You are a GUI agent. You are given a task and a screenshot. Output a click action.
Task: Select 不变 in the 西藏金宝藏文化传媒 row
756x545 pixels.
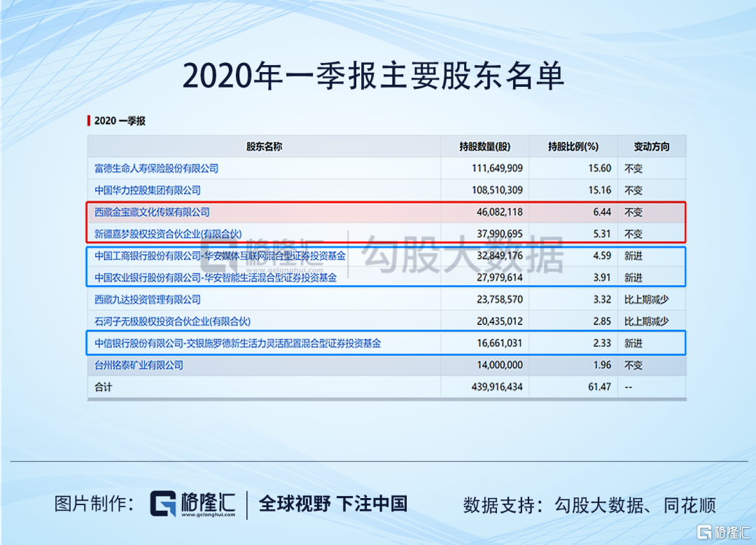tap(633, 212)
